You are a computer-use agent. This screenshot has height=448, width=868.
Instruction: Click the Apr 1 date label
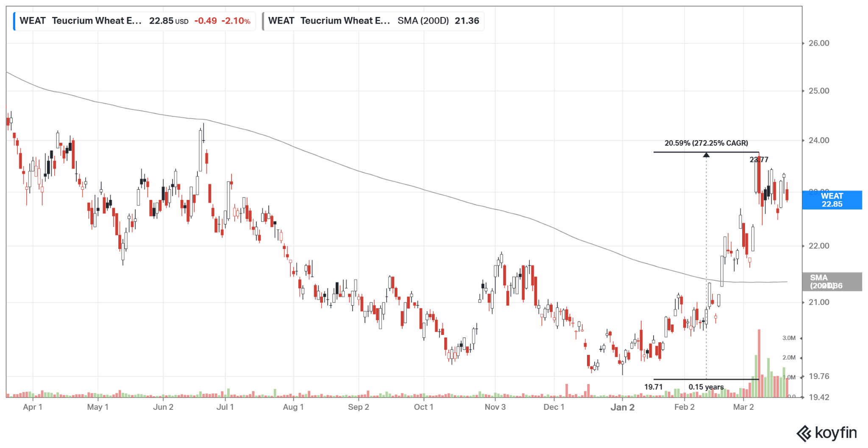[x=33, y=407]
